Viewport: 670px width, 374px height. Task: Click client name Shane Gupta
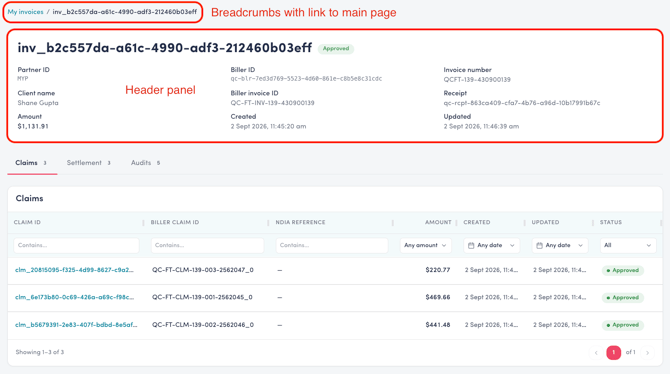coord(38,103)
